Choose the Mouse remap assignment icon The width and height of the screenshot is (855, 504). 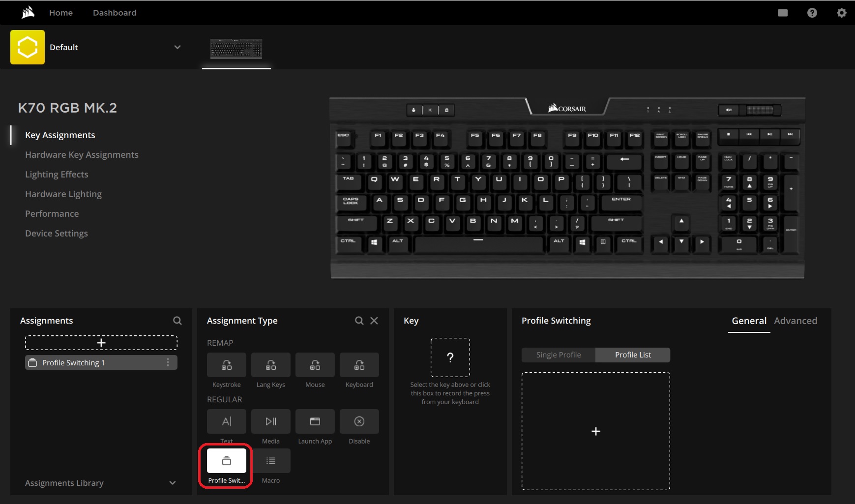point(315,364)
